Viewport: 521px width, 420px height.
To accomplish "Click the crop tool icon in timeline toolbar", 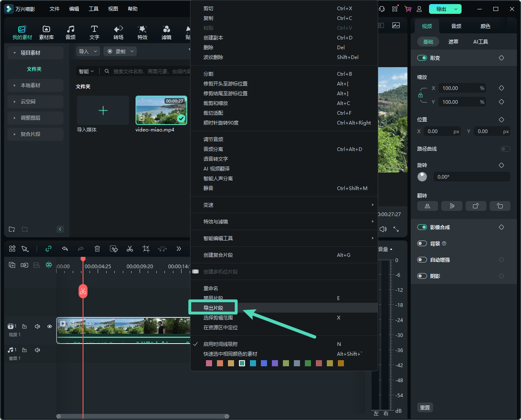I will 146,249.
